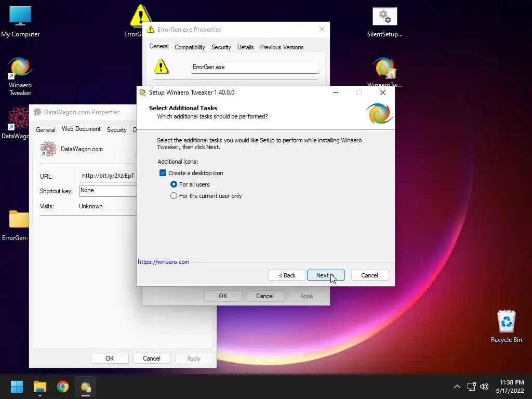Cancel the Winaero Tweaker setup
Viewport: 532px width, 399px height.
[369, 275]
